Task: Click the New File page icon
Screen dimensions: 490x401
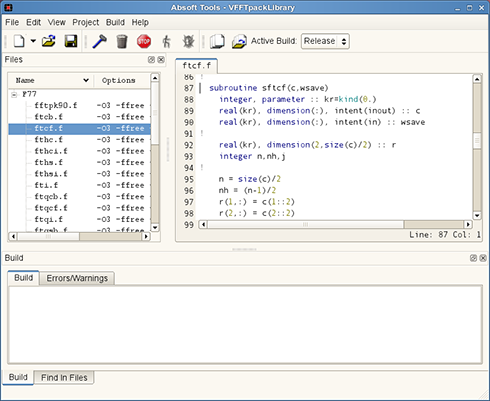Action: [19, 41]
